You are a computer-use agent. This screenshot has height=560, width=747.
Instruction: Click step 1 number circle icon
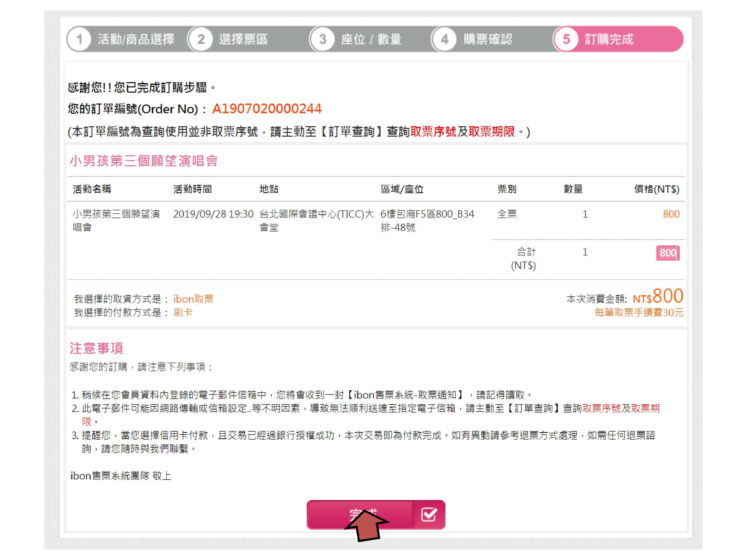pyautogui.click(x=79, y=39)
